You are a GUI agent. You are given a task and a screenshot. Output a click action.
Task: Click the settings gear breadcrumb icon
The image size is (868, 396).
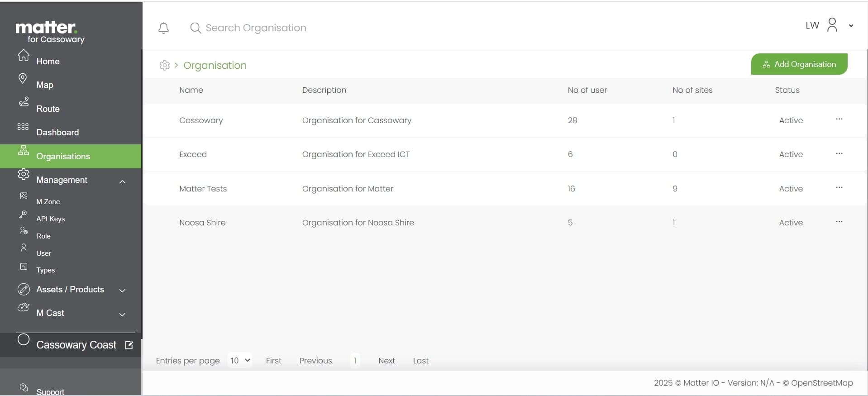click(x=165, y=65)
